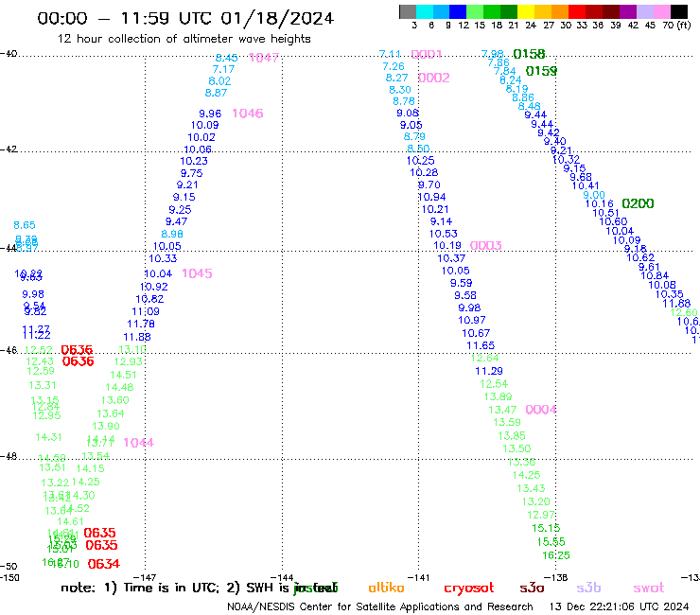Click the pink time stamp 1046
Image resolution: width=700 pixels, height=615 pixels.
pyautogui.click(x=248, y=114)
